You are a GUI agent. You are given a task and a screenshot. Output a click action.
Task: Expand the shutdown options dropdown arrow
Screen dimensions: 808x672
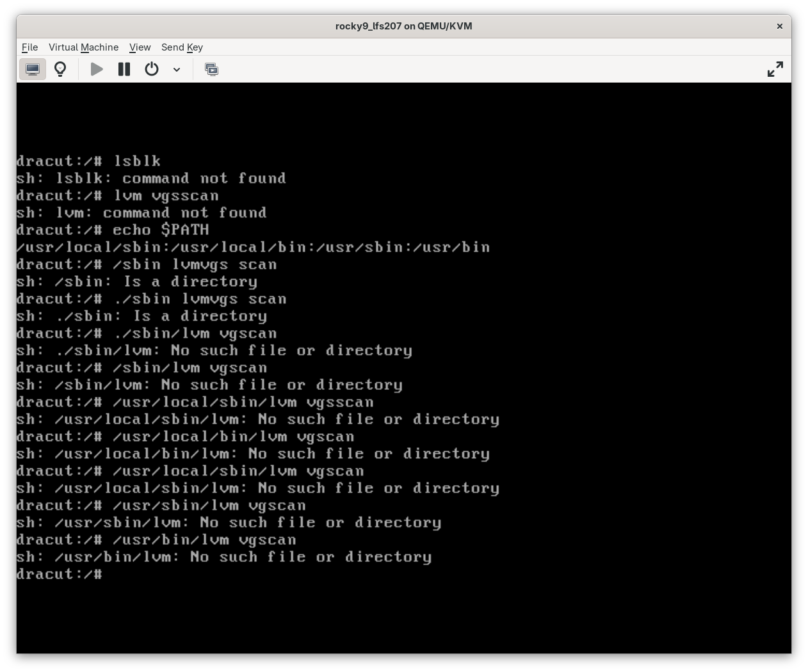(x=177, y=69)
